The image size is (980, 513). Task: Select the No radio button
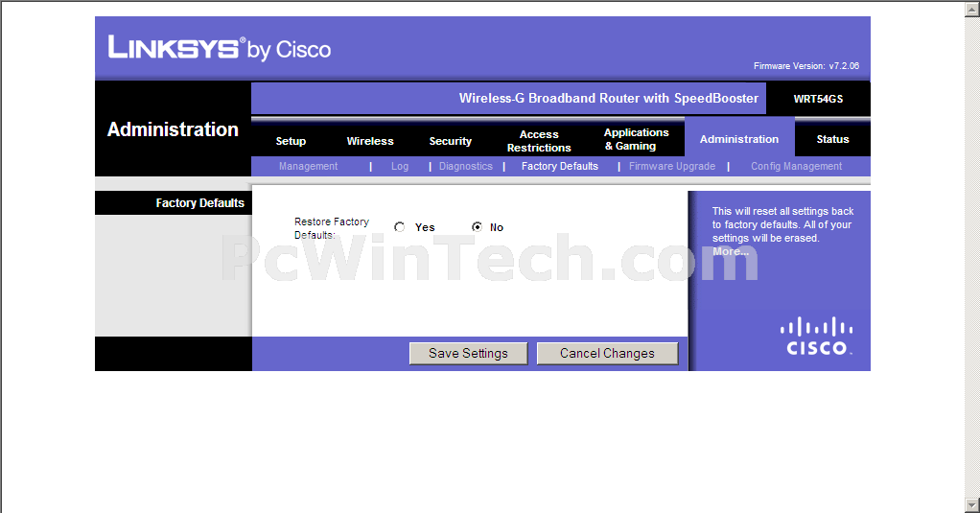click(477, 227)
